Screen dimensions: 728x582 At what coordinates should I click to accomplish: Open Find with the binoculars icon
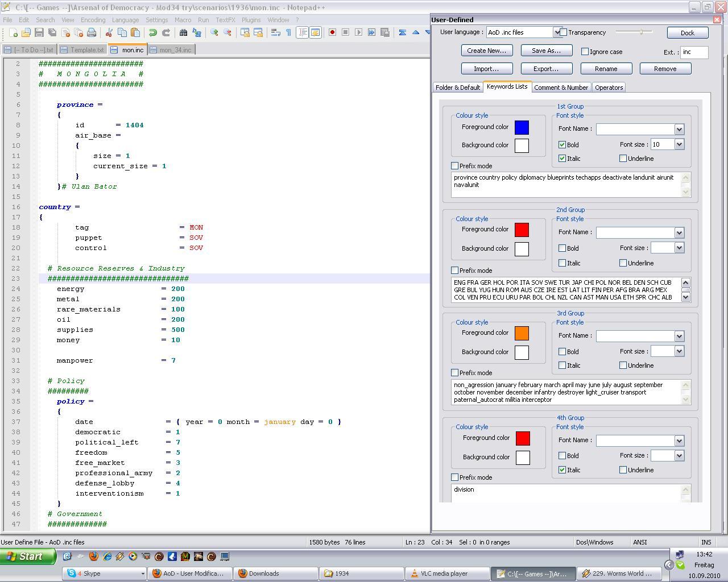(x=183, y=33)
